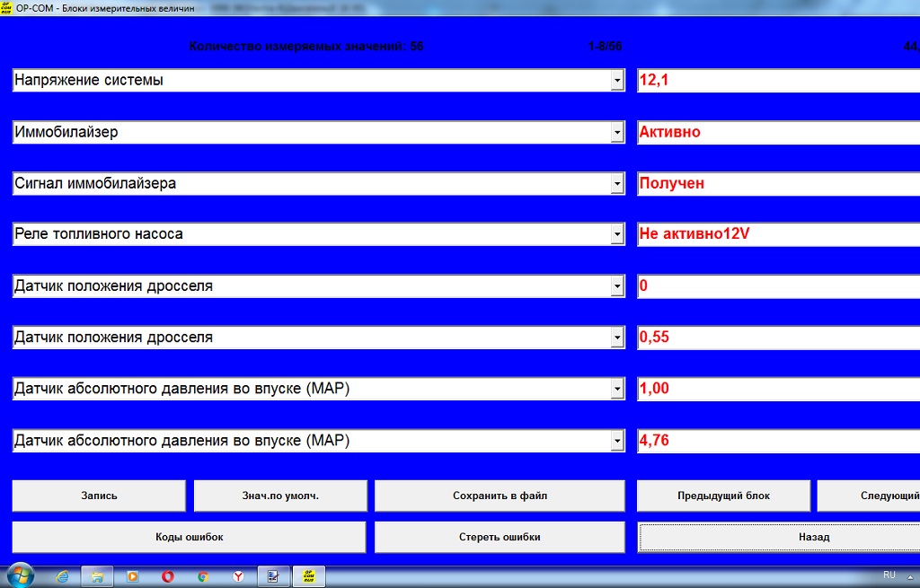Click the 'Запись' button

(x=99, y=496)
